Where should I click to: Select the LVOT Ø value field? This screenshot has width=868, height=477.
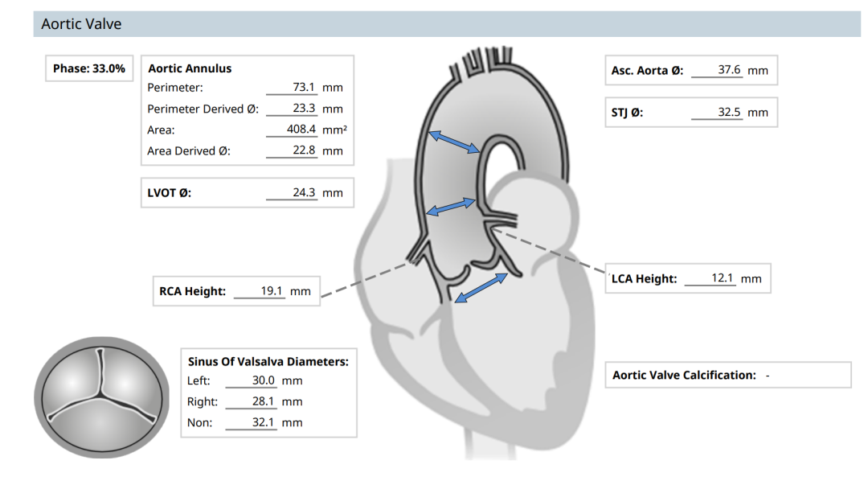(x=292, y=193)
